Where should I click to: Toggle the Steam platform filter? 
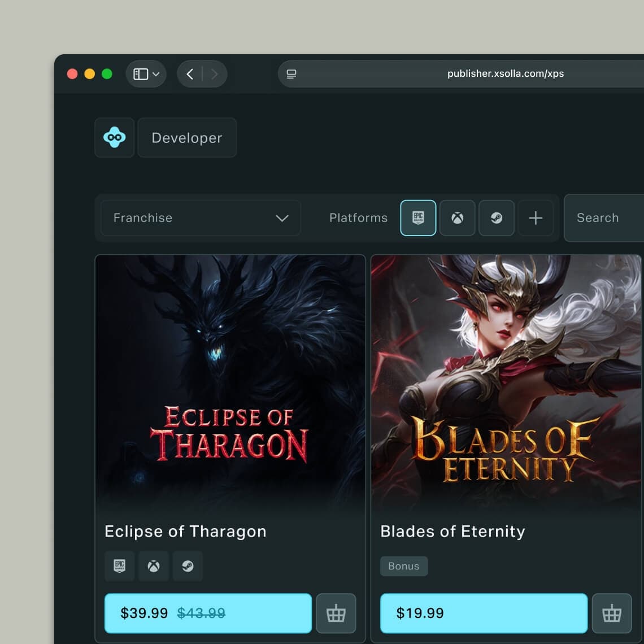tap(497, 218)
